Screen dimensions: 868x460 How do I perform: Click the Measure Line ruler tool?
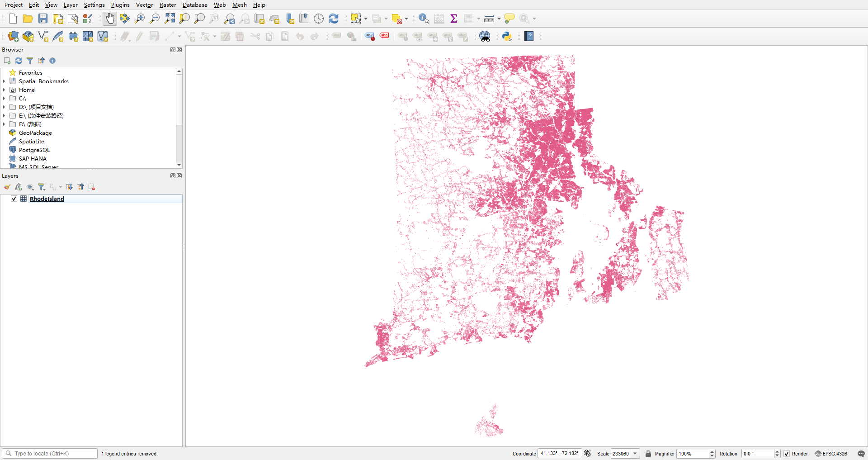point(489,19)
